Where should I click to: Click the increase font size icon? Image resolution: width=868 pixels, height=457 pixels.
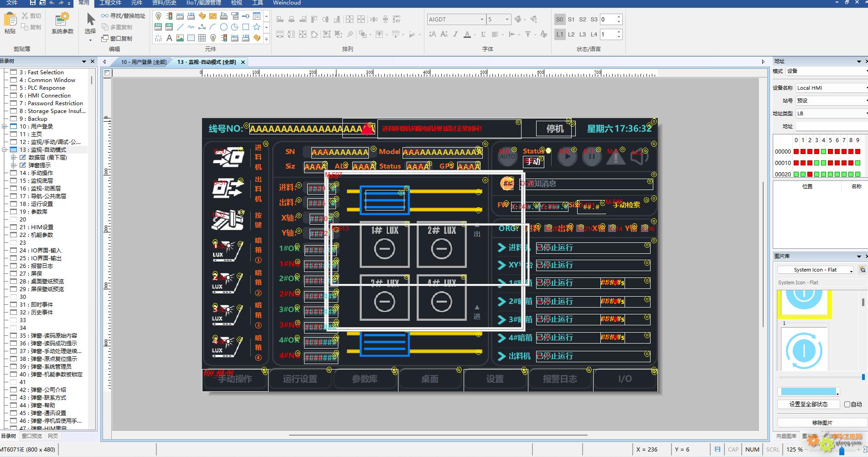(432, 35)
